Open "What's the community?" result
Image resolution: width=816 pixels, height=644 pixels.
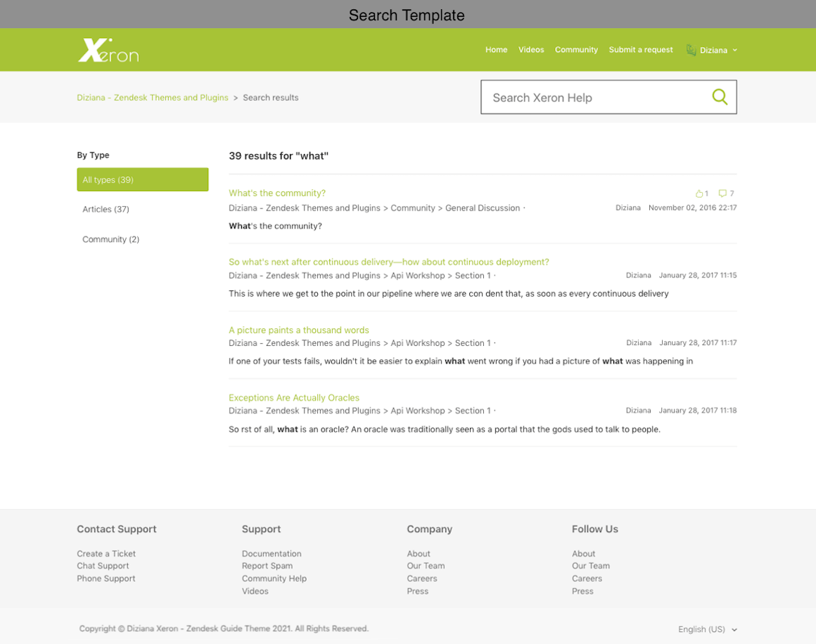(x=277, y=193)
